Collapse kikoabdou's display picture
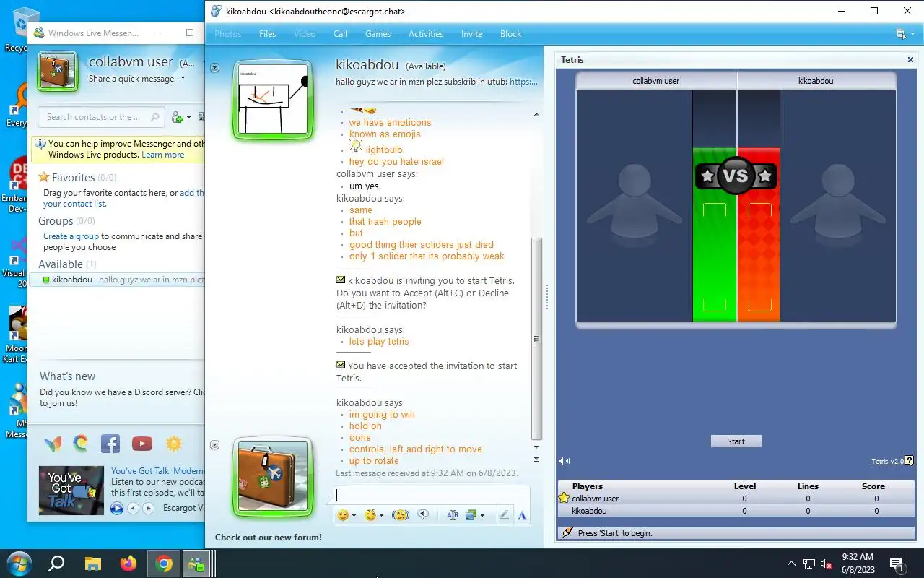The image size is (924, 578). pos(214,68)
